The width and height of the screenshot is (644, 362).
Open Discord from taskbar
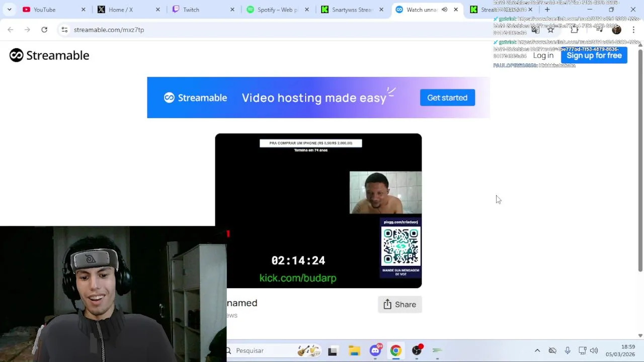point(375,350)
